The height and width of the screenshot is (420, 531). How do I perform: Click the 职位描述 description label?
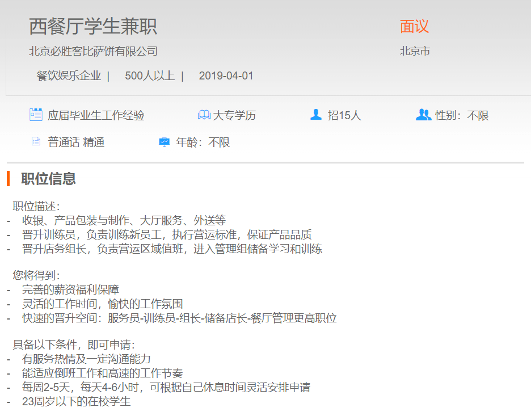click(x=36, y=206)
